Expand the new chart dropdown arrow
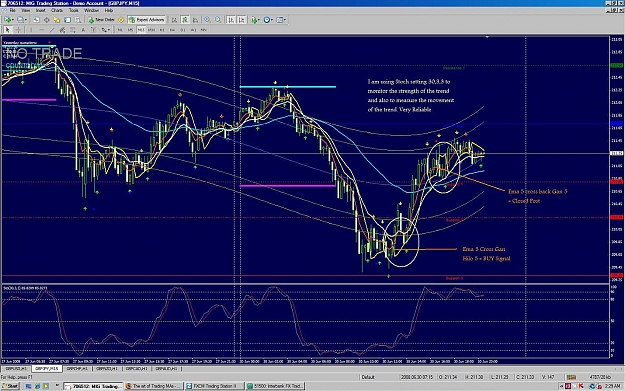The width and height of the screenshot is (625, 391). (x=13, y=20)
